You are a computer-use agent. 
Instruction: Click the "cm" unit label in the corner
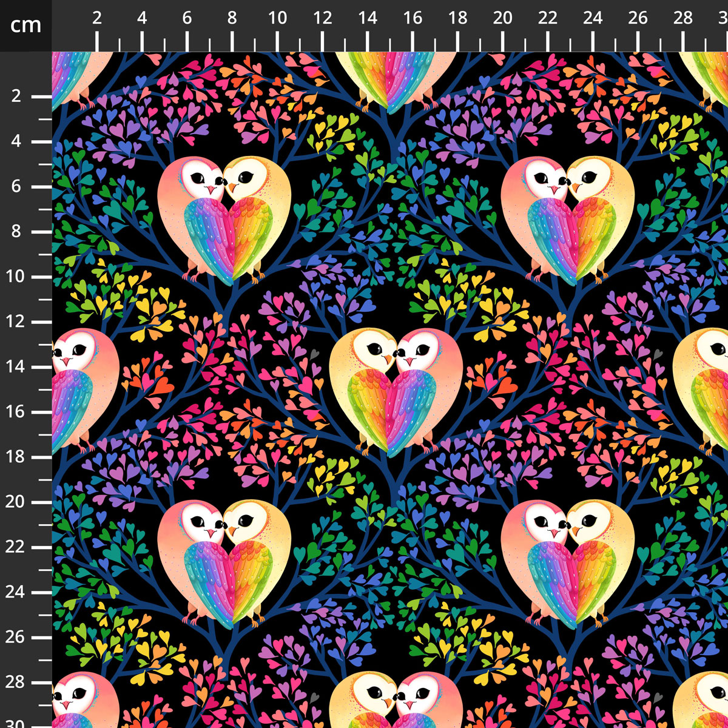(x=25, y=25)
